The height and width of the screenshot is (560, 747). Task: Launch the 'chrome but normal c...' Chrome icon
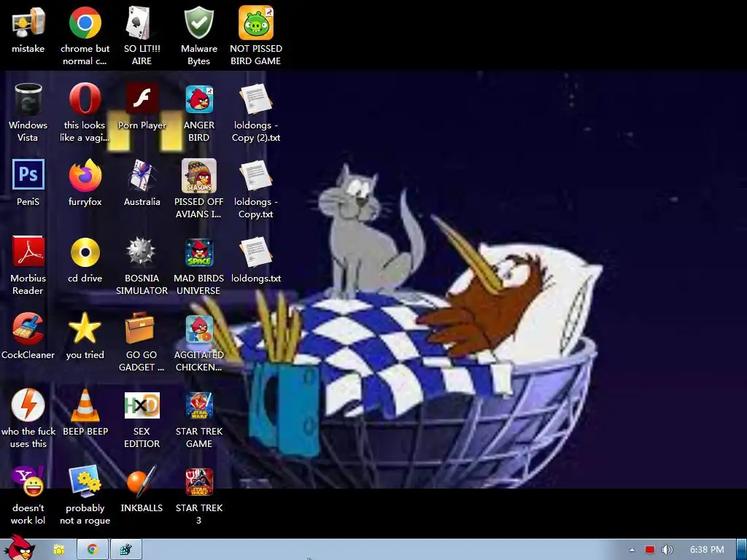tap(85, 23)
